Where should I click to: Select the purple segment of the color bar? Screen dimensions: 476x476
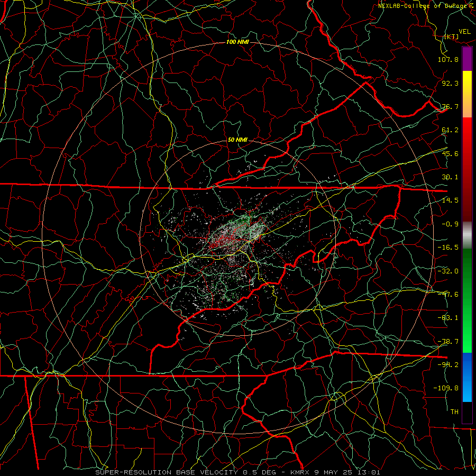pyautogui.click(x=467, y=59)
